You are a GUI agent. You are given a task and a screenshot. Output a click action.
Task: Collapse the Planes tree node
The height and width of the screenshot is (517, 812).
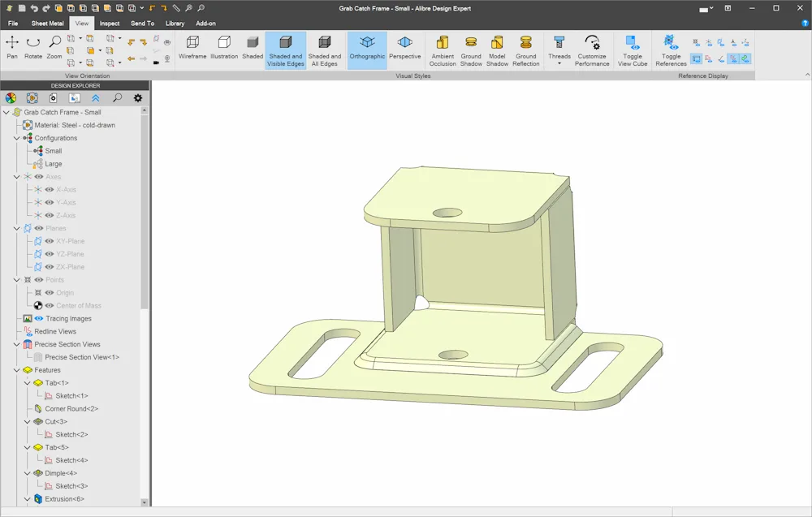[x=16, y=228]
